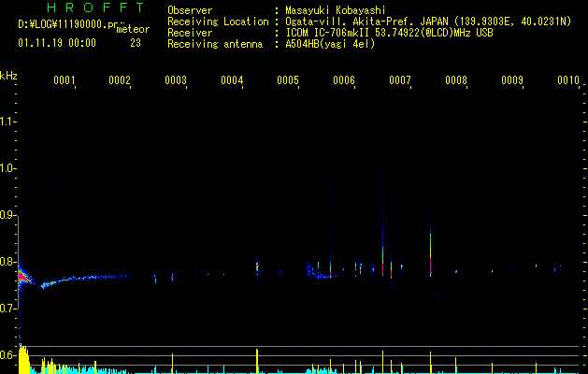588x374 pixels.
Task: Click time marker 0003
Action: 176,80
